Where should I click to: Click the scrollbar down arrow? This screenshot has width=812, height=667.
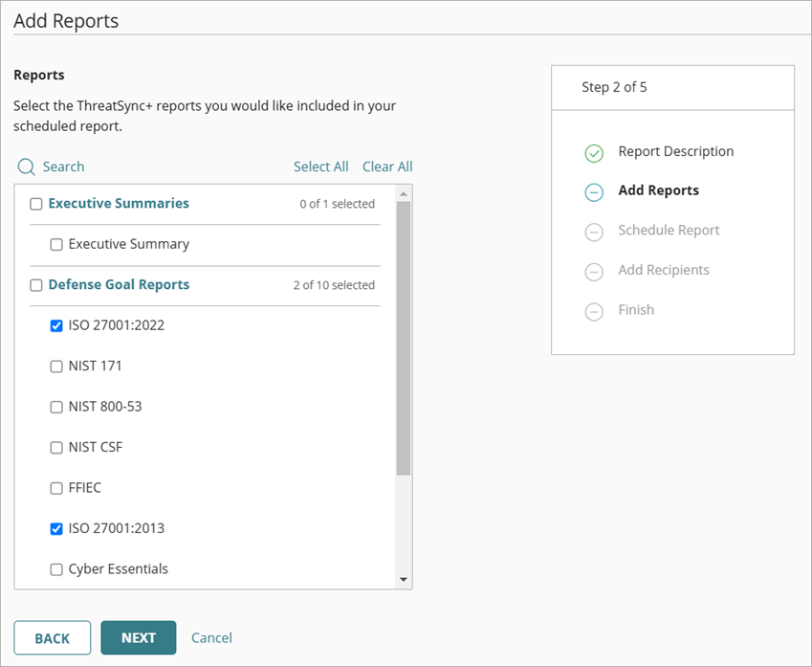point(404,579)
